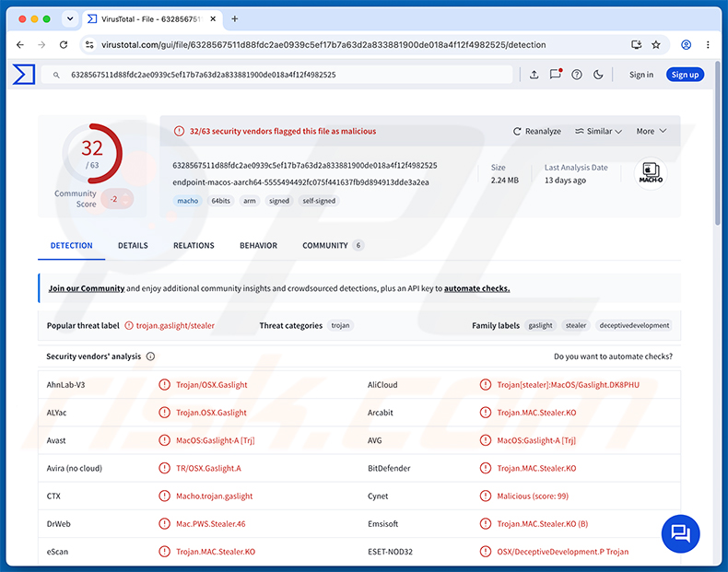The image size is (728, 572).
Task: Open the floating chat bubble button
Action: [680, 533]
